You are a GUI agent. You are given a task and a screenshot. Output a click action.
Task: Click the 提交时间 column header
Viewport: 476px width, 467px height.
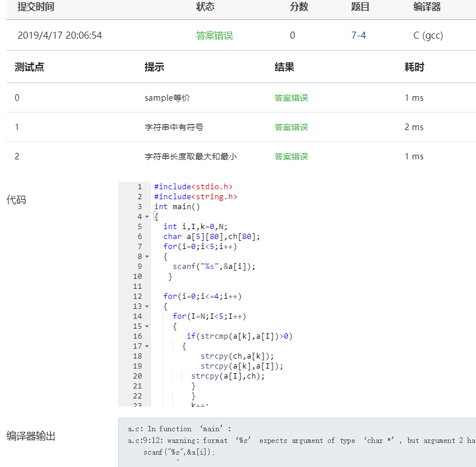click(x=36, y=6)
